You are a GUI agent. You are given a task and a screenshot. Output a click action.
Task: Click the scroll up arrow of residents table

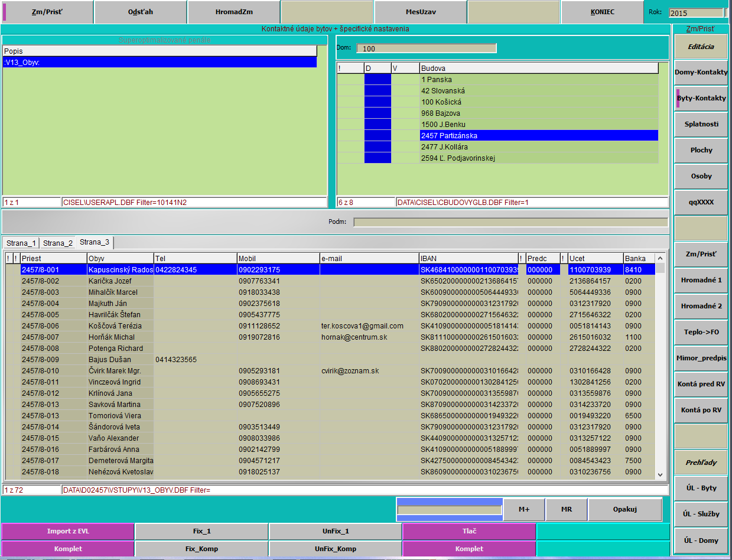(x=661, y=258)
